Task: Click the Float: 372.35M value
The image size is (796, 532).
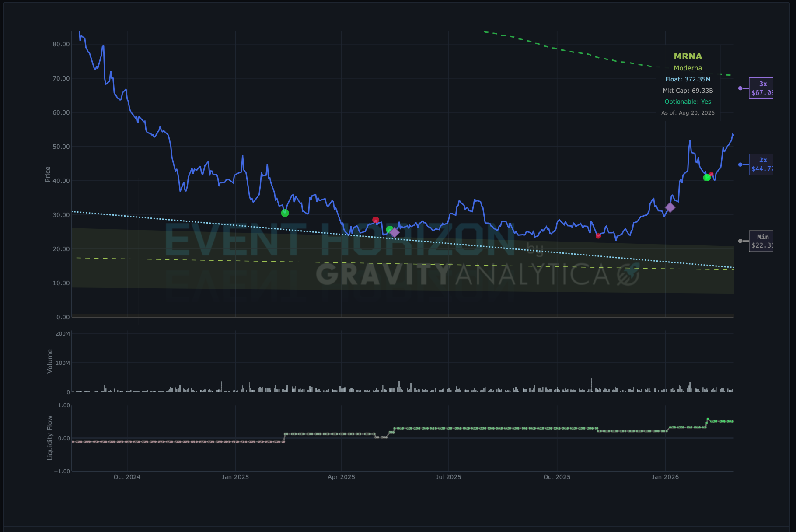Action: click(688, 79)
